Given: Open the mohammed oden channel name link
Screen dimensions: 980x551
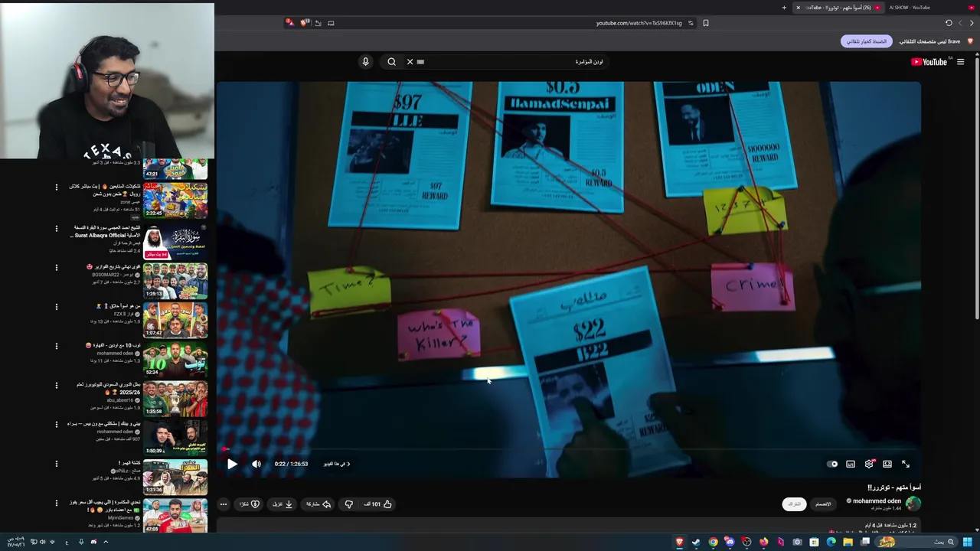Looking at the screenshot, I should (877, 501).
